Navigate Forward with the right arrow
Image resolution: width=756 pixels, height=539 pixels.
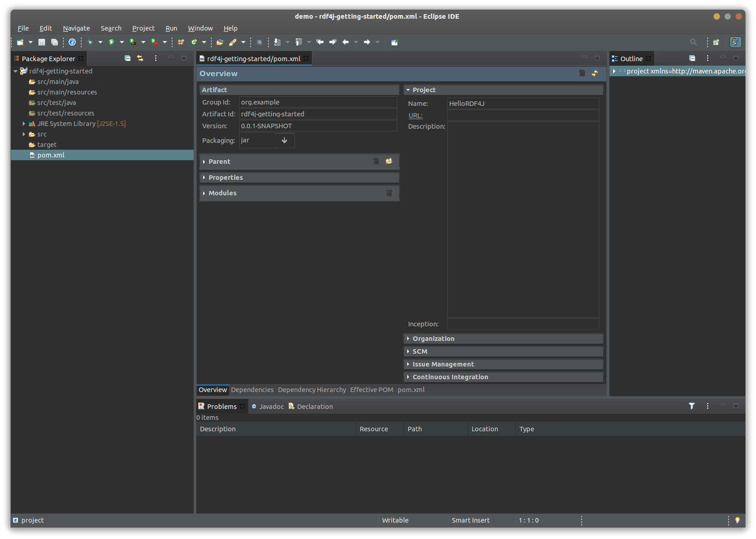(x=367, y=42)
